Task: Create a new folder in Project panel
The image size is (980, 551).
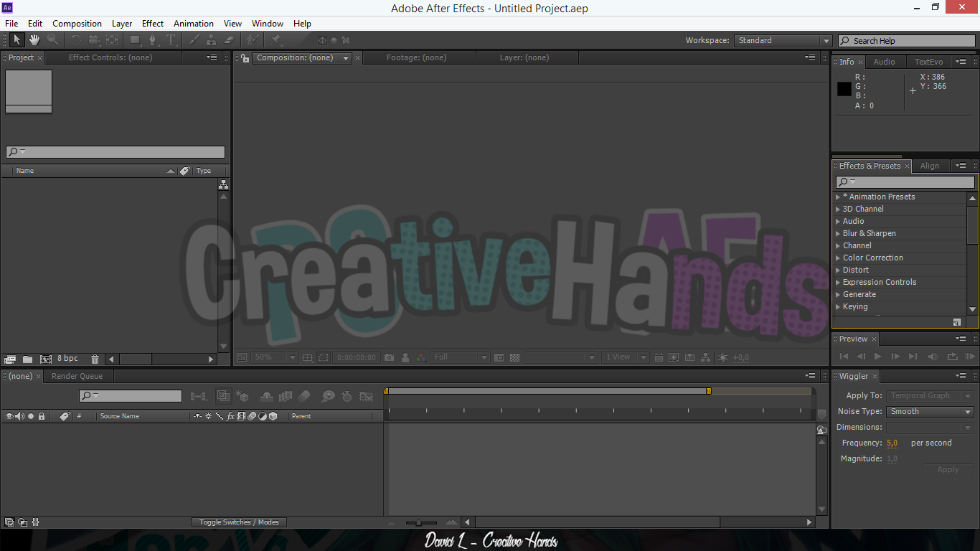Action: coord(27,359)
